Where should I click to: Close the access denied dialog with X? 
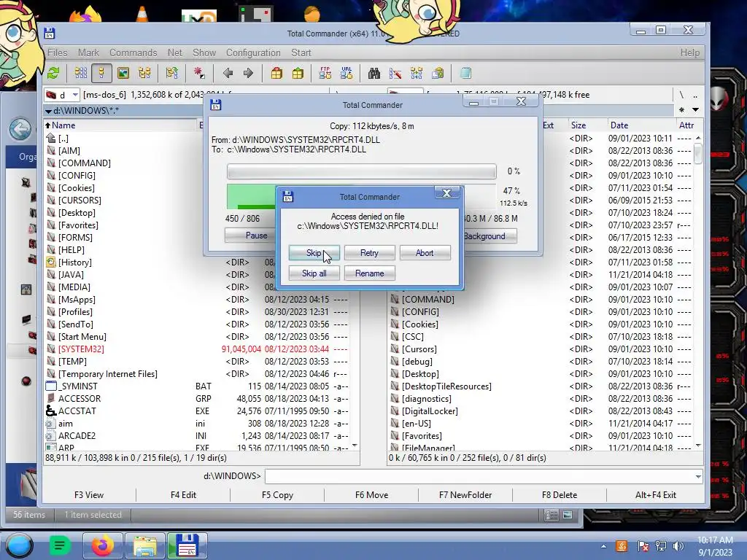click(x=446, y=192)
